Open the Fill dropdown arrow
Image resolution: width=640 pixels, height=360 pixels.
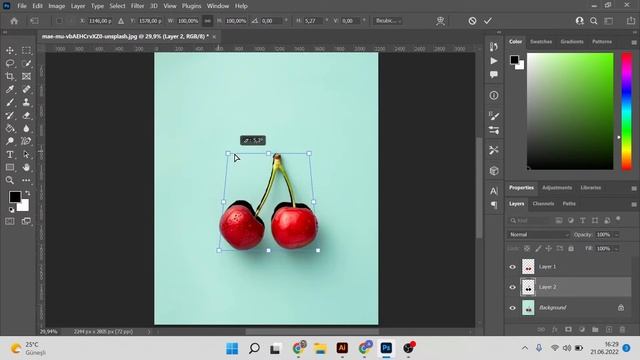[x=617, y=249]
